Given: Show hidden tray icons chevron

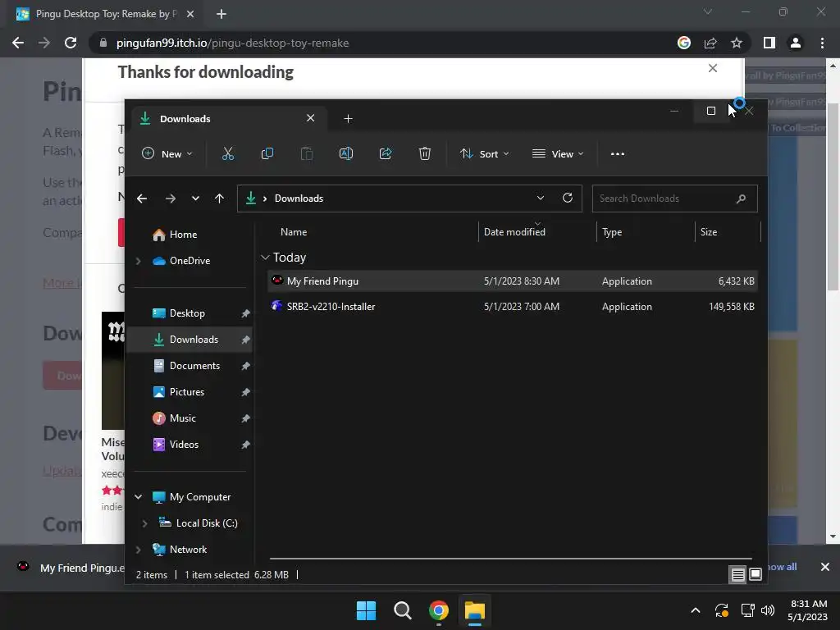Looking at the screenshot, I should [x=696, y=610].
